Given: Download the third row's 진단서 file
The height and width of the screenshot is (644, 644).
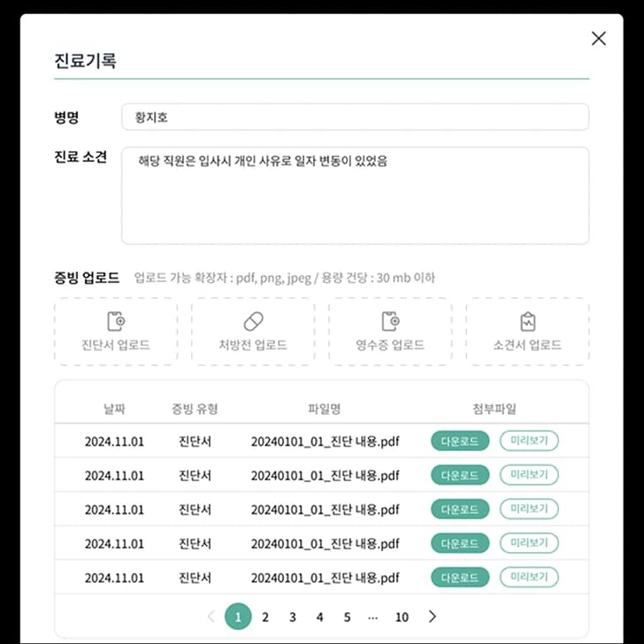Looking at the screenshot, I should tap(460, 510).
